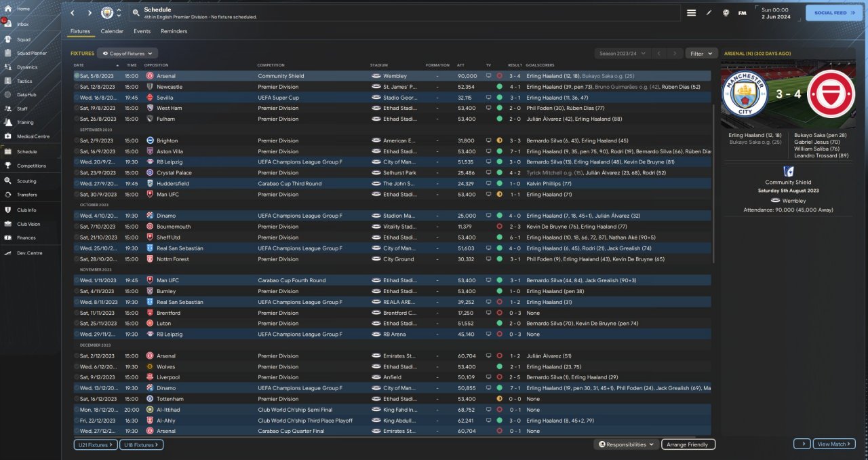The image size is (868, 460).
Task: Go back with the left arrow navigation icon
Action: coord(73,13)
